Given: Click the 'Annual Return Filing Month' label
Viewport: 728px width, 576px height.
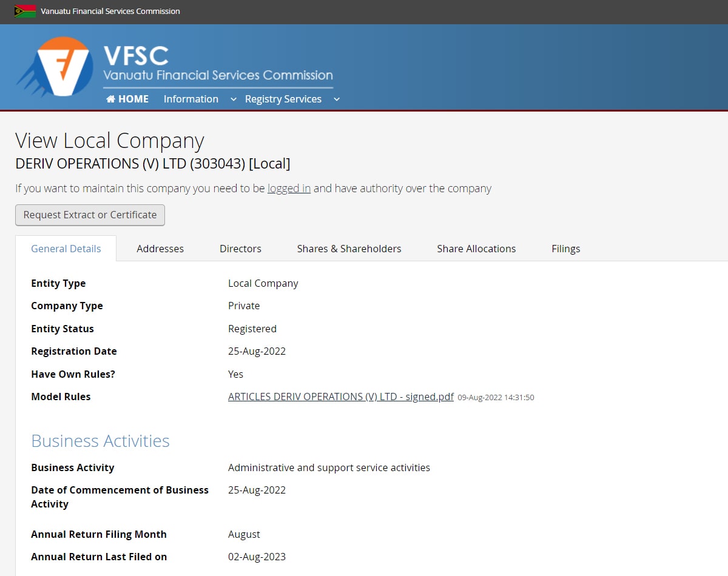Looking at the screenshot, I should point(99,534).
